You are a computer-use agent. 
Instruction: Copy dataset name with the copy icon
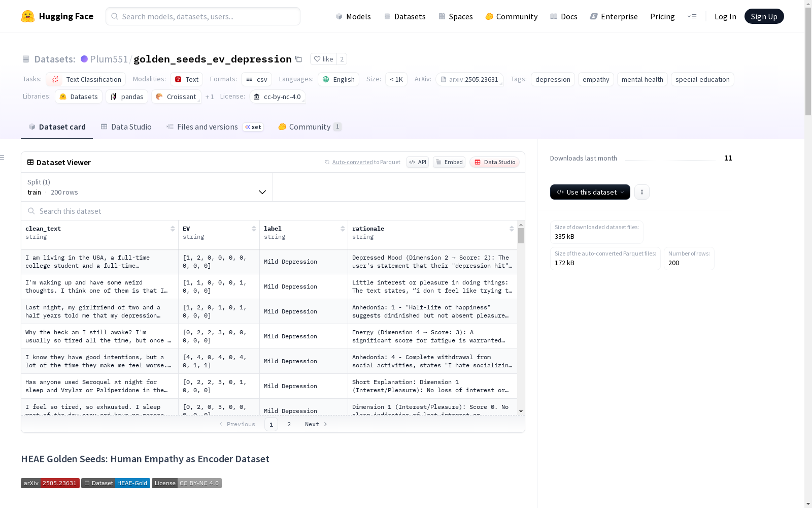[x=299, y=59]
